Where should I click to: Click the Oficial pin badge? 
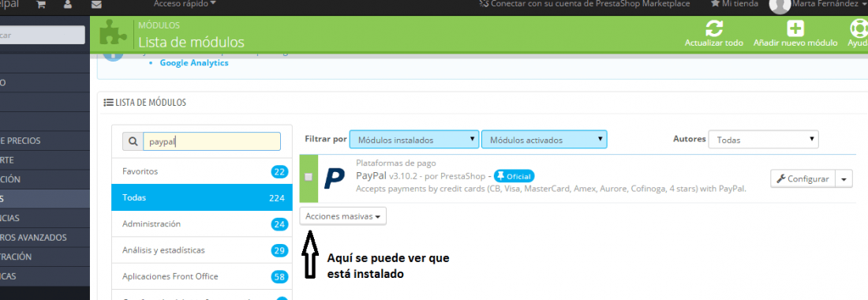tap(514, 176)
